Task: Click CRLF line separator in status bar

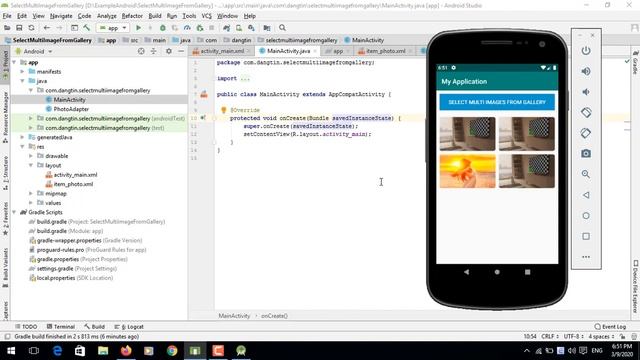Action: (x=550, y=336)
